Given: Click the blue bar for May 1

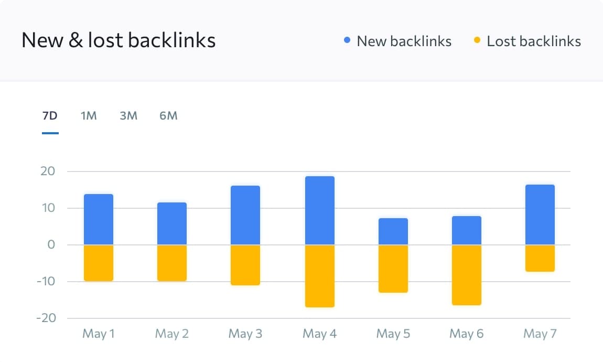Looking at the screenshot, I should click(x=99, y=219).
